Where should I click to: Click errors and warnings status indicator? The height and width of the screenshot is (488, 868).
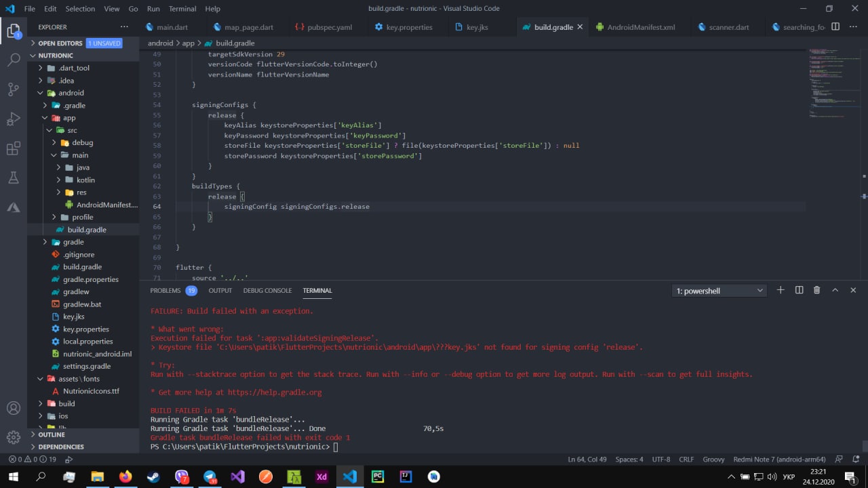(33, 460)
